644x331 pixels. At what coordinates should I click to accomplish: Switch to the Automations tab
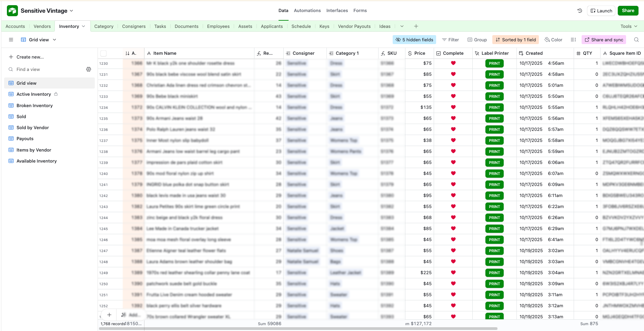coord(307,10)
